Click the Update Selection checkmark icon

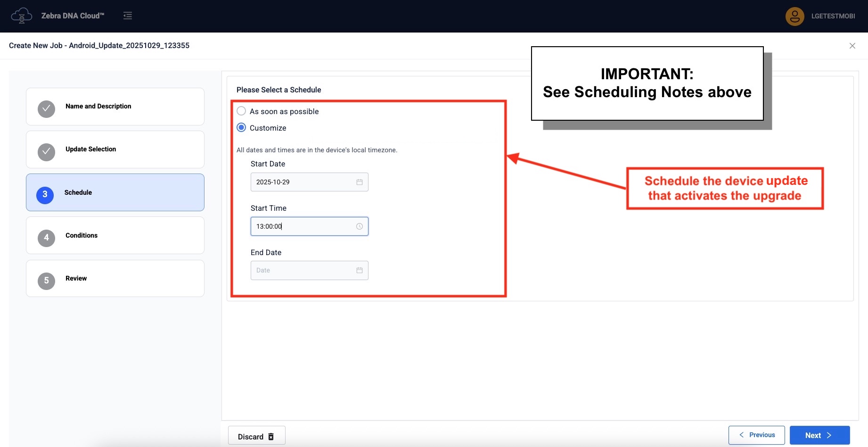[x=46, y=152]
